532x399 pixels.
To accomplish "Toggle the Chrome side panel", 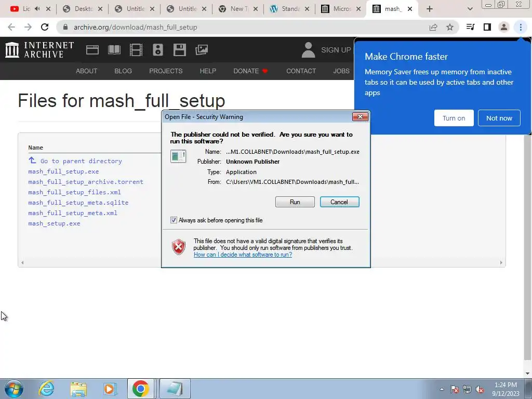I will click(487, 27).
